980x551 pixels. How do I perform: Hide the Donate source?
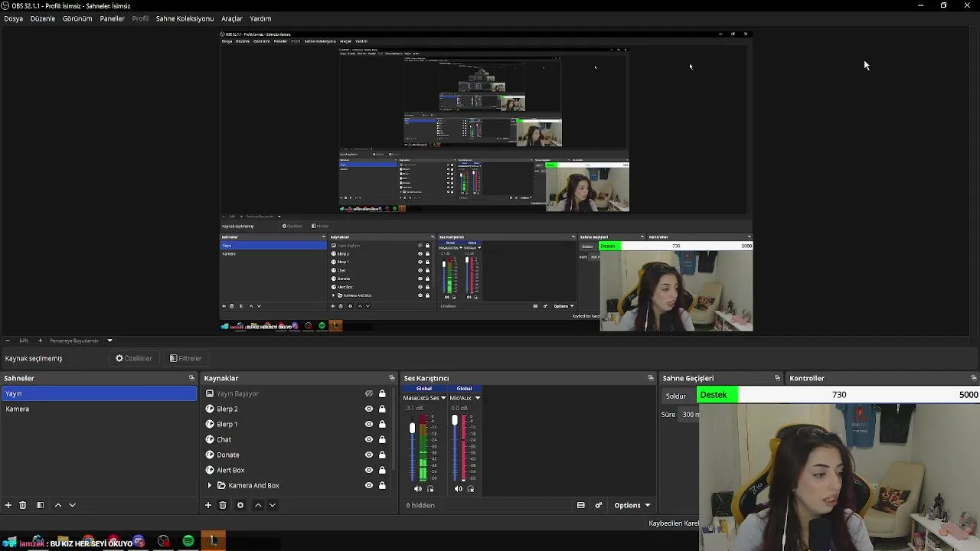368,455
